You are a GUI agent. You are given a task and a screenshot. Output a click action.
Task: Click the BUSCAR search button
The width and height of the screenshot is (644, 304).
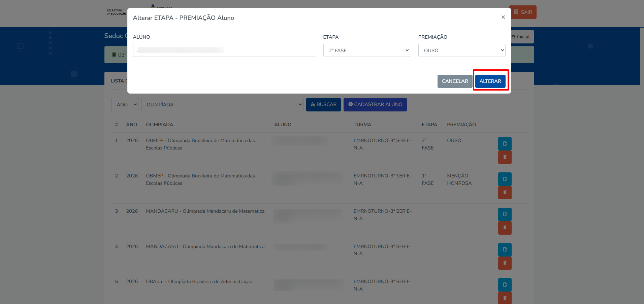point(323,105)
